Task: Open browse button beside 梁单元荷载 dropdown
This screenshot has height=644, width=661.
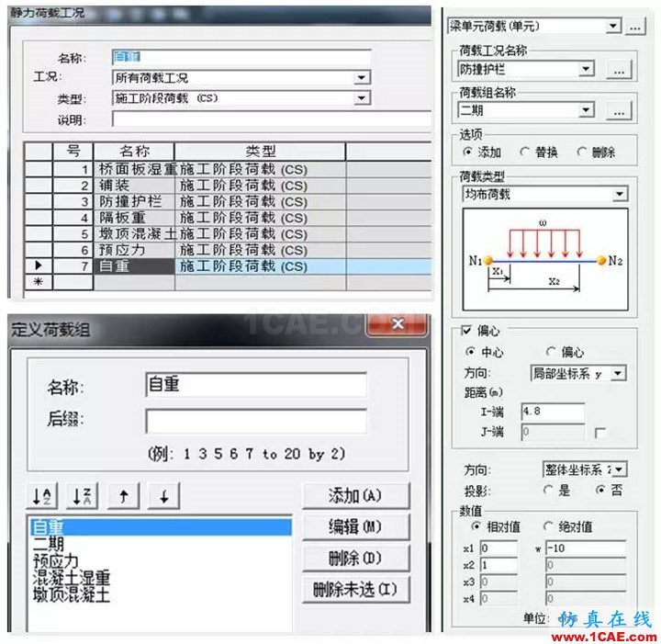Action: click(635, 27)
